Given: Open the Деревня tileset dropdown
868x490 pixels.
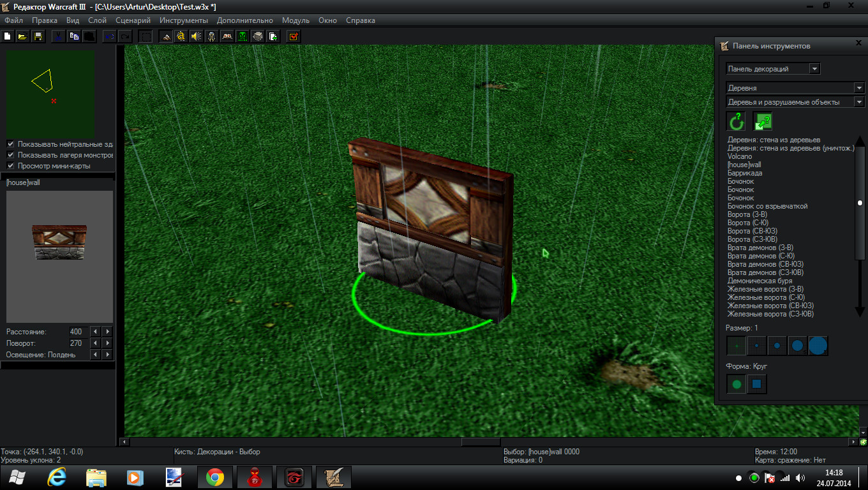Looking at the screenshot, I should [795, 88].
